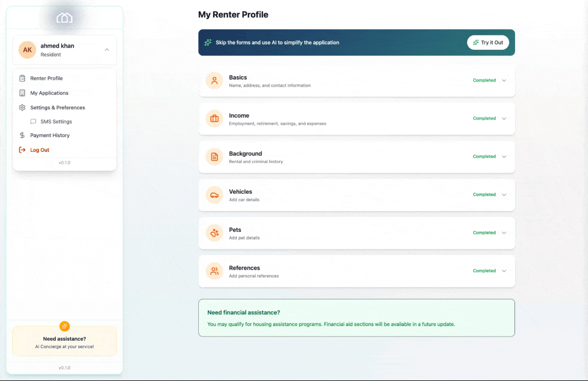This screenshot has width=588, height=381.
Task: Click the Need assistance AI Concierge banner
Action: tap(65, 341)
